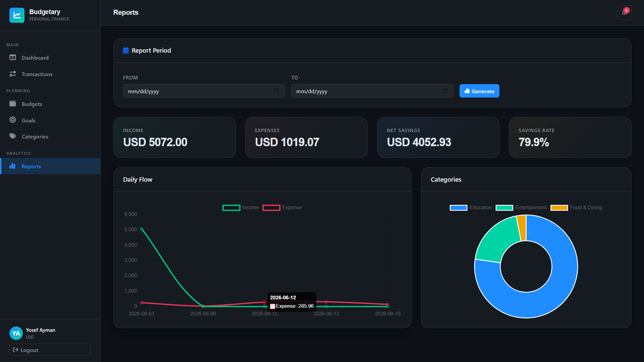Open the Budgets section

click(x=50, y=104)
